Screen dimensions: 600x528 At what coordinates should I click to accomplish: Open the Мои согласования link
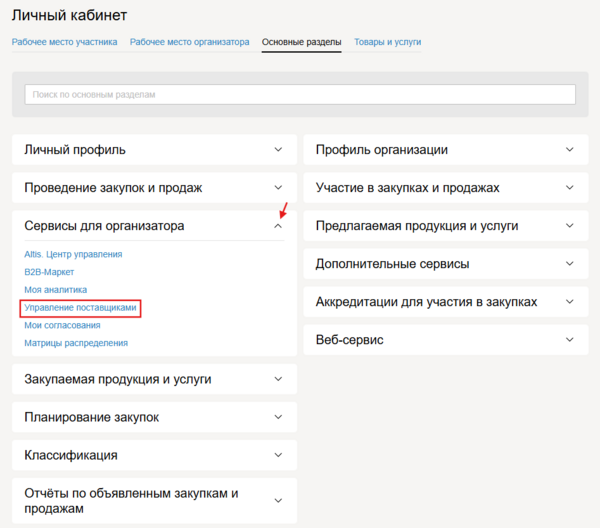tap(62, 325)
